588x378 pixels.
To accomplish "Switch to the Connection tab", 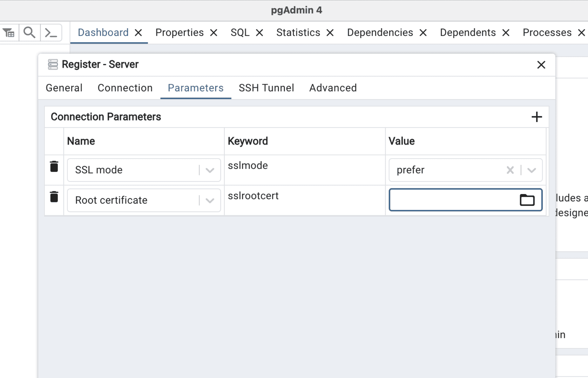I will 125,88.
